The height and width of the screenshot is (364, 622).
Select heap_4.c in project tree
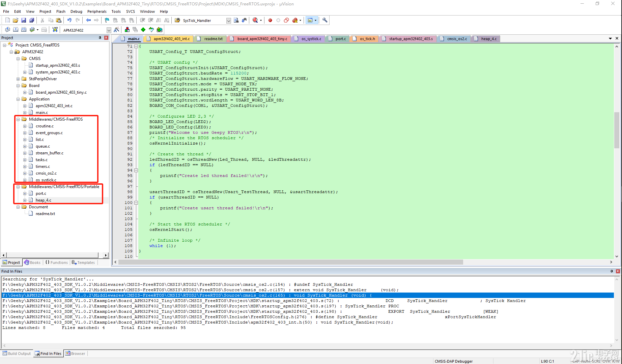pos(44,200)
